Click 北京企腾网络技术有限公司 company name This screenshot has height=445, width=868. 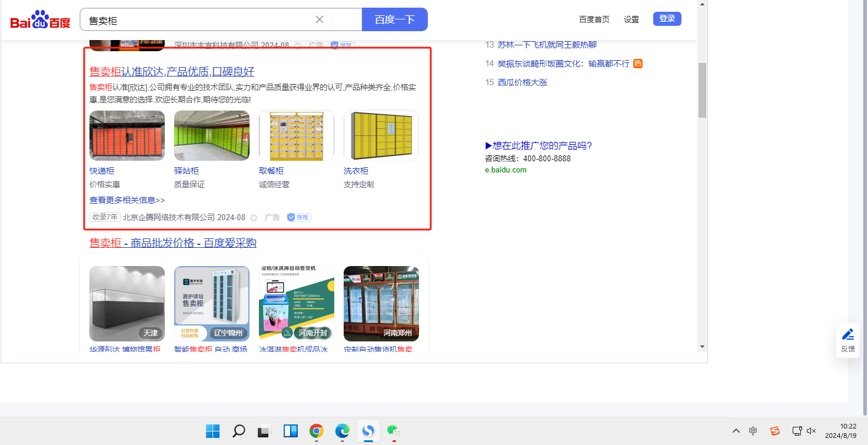169,217
